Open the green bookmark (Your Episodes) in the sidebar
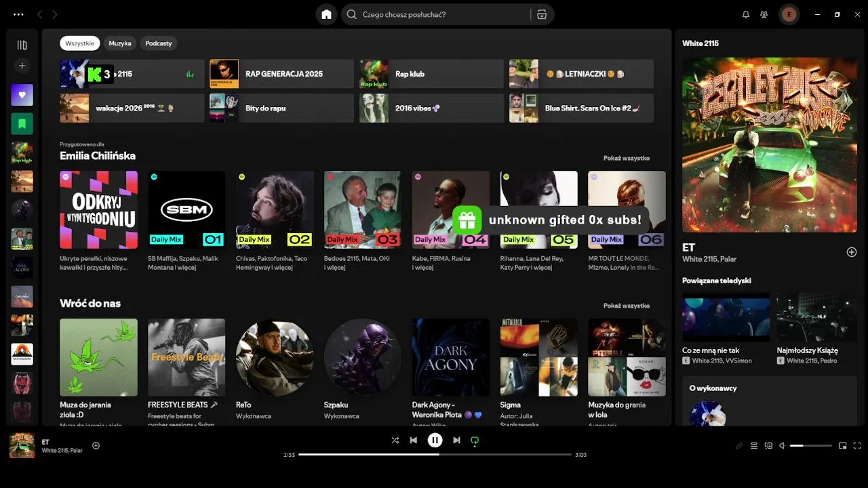Screen dimensions: 868x488 pyautogui.click(x=22, y=124)
